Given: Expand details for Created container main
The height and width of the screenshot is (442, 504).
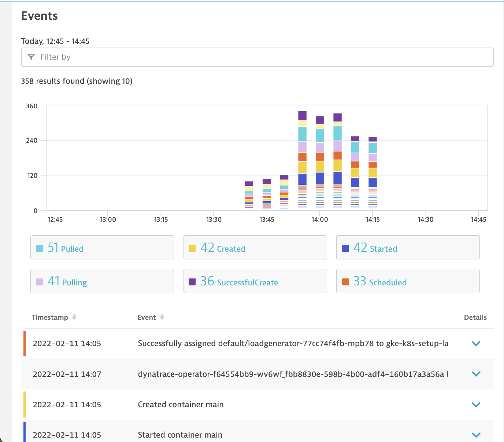Looking at the screenshot, I should [476, 405].
